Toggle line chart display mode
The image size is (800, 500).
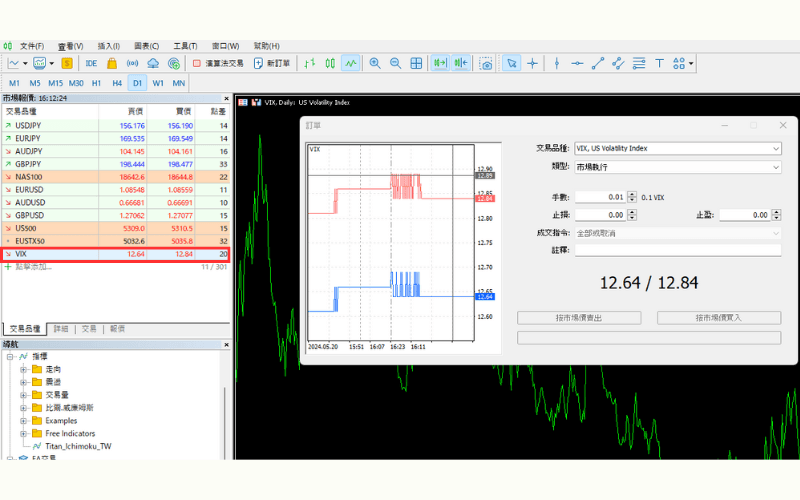[350, 63]
